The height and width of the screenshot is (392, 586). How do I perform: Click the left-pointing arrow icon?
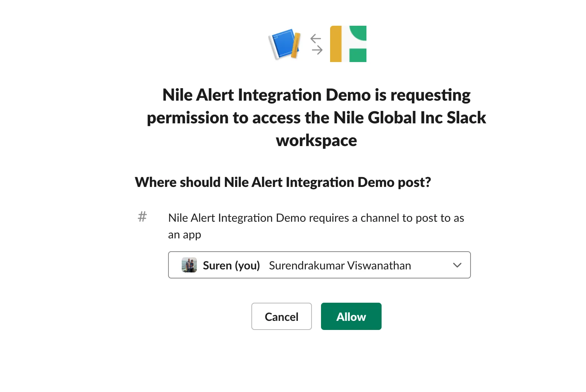click(x=316, y=38)
